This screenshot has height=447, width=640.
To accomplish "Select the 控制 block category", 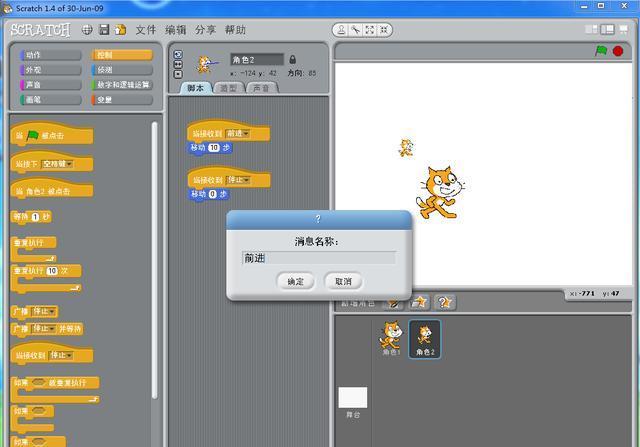I will click(122, 55).
